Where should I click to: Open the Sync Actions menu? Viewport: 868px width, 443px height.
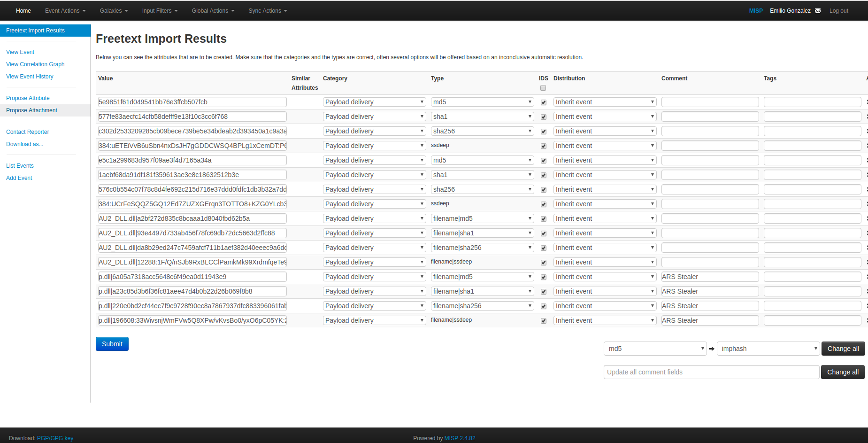coord(268,11)
